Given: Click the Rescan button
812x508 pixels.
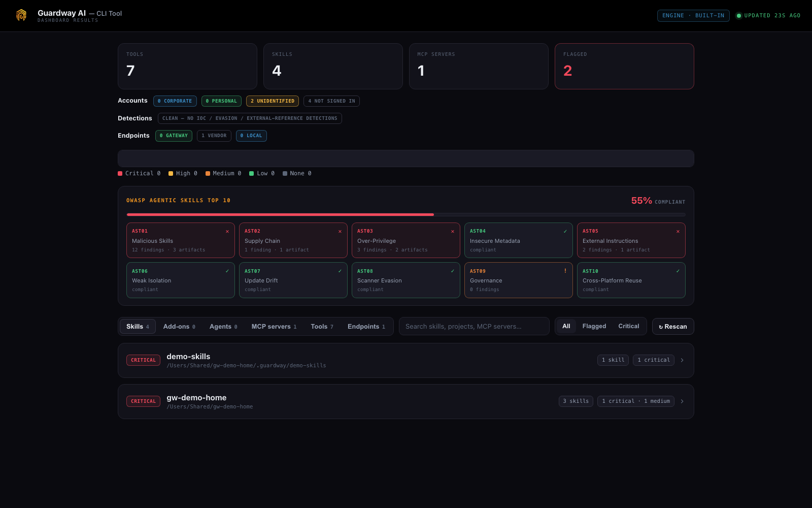Looking at the screenshot, I should coord(673,327).
